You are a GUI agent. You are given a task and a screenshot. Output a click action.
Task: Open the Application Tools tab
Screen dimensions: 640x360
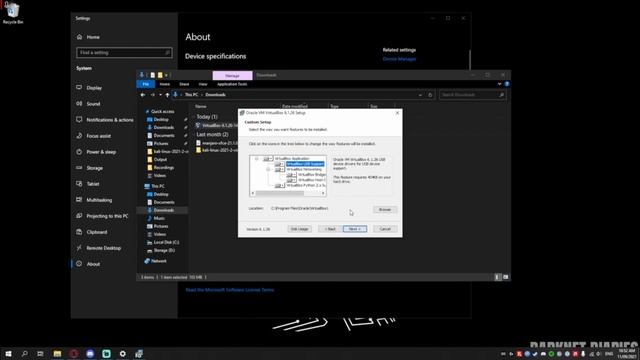[x=232, y=84]
